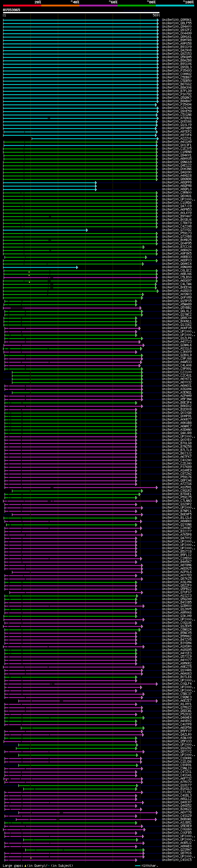Image resolution: width=197 pixels, height=868 pixels.
Task: Click the Large gaps legend text
Action: pyautogui.click(x=38, y=865)
